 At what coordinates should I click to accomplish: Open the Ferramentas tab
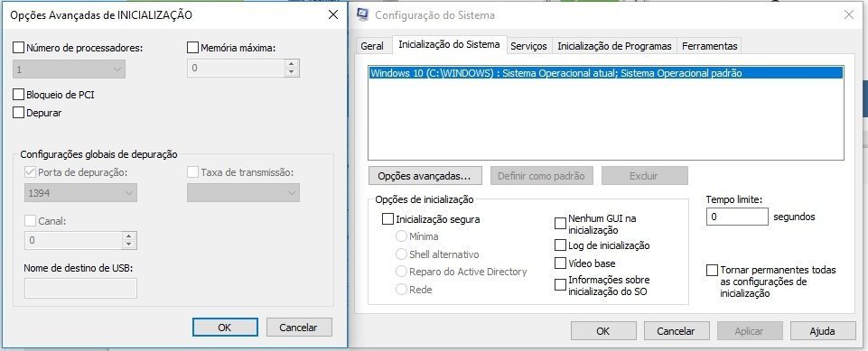(710, 46)
